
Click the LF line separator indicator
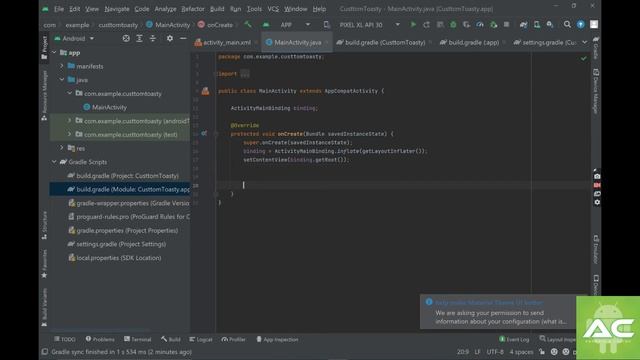click(477, 351)
